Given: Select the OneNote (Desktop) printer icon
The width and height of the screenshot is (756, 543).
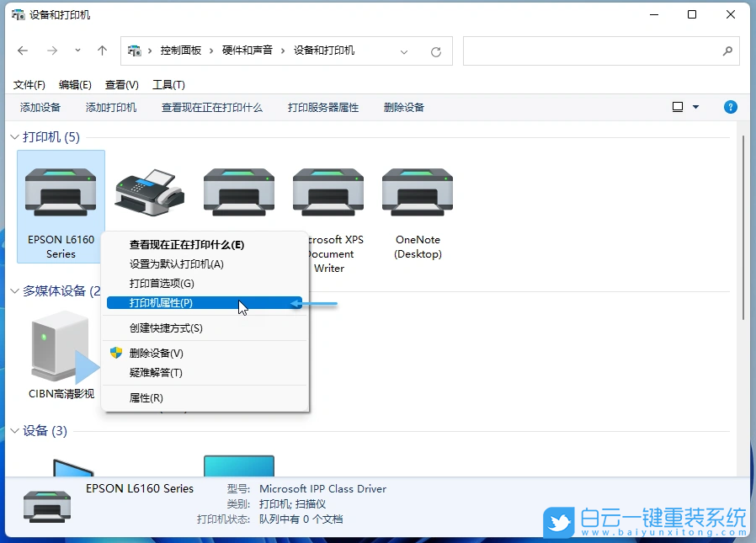Looking at the screenshot, I should pyautogui.click(x=417, y=192).
